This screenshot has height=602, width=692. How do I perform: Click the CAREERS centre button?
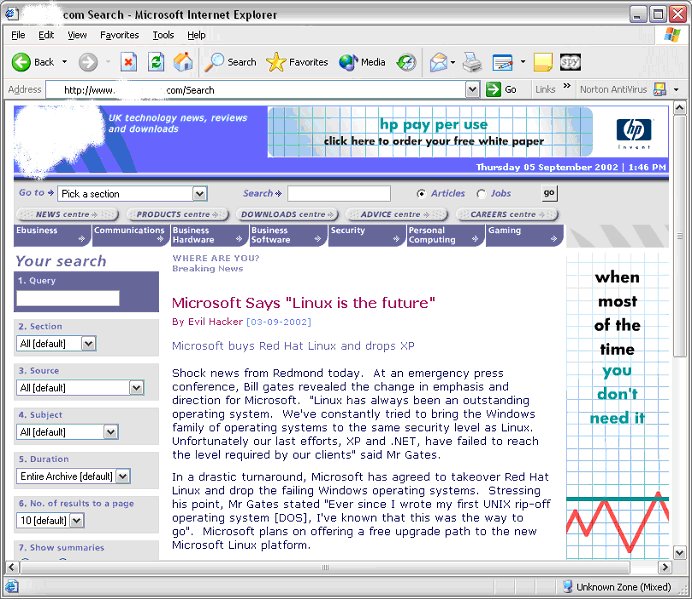507,214
